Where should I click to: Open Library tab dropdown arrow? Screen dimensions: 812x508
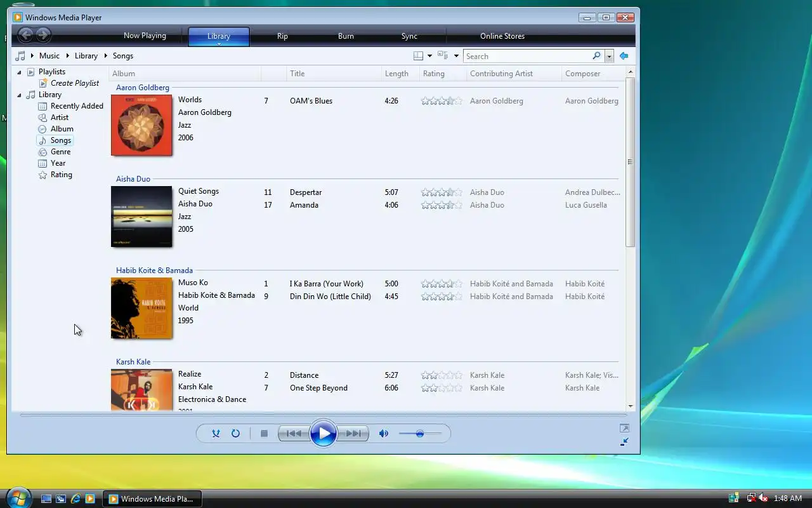coord(219,44)
